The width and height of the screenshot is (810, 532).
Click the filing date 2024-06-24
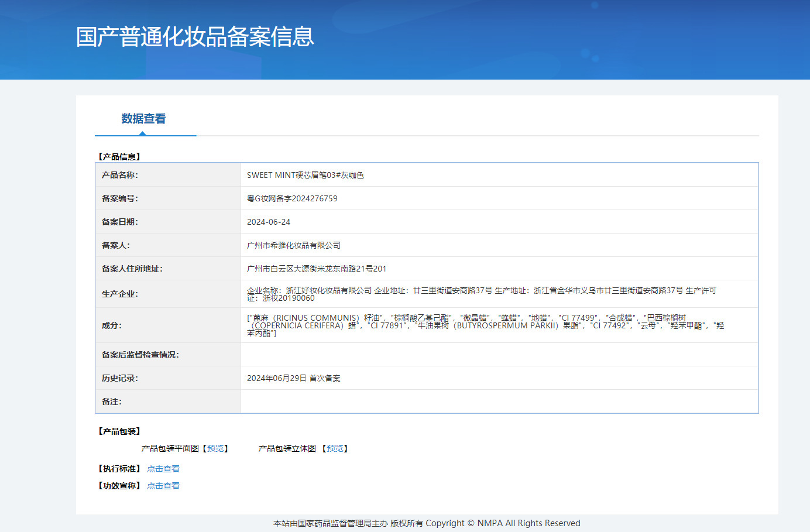(269, 222)
